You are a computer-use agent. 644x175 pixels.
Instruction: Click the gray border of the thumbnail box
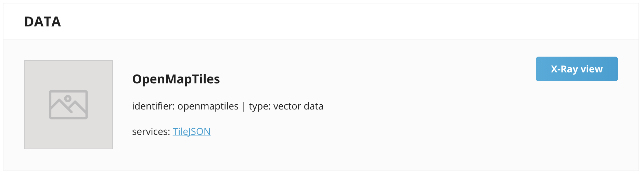[24, 105]
